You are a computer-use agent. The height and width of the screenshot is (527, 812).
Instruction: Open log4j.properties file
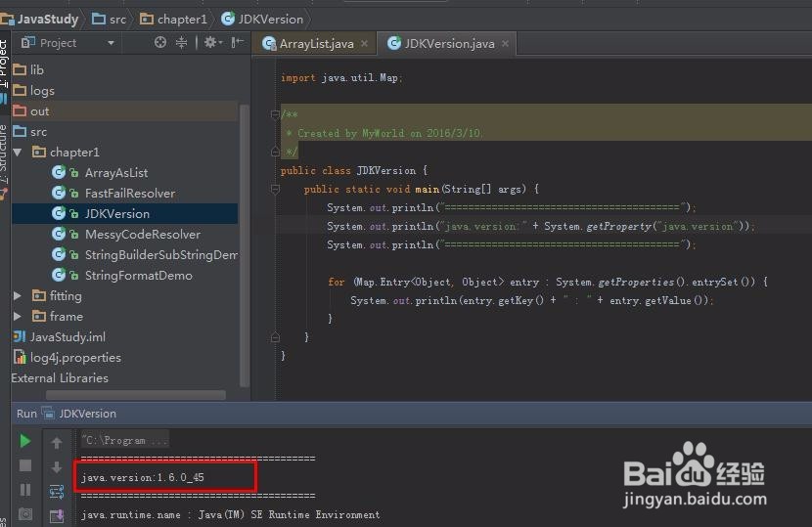pos(67,357)
